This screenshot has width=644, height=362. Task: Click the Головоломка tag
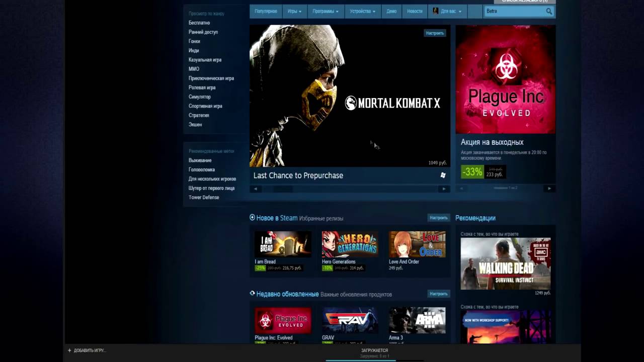click(x=202, y=170)
